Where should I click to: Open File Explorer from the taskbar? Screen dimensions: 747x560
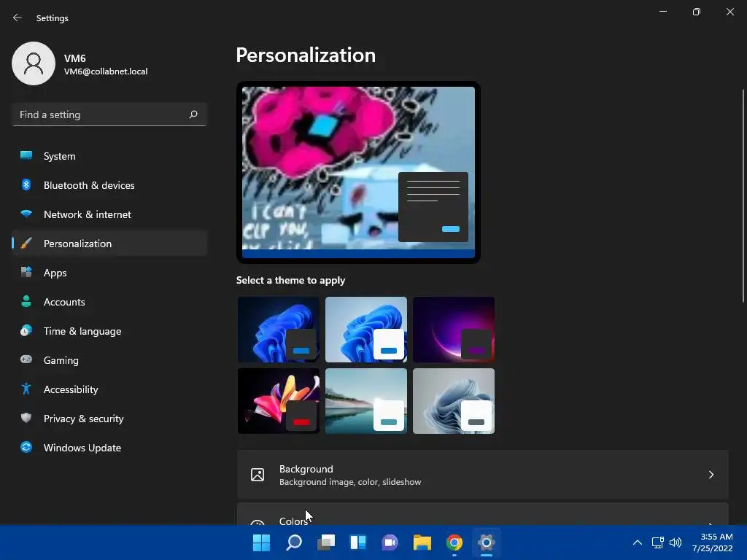pyautogui.click(x=422, y=542)
